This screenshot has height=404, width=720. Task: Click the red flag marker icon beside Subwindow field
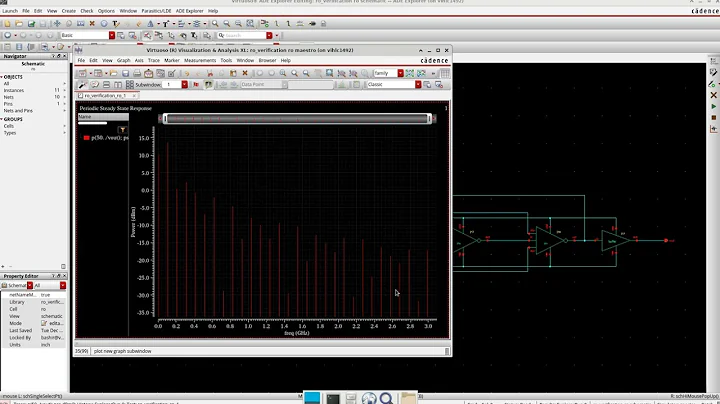(196, 84)
